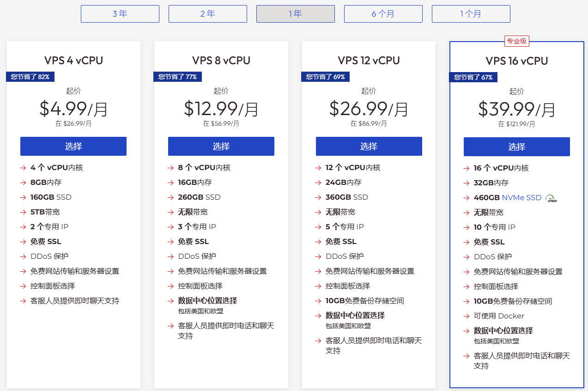Click 选择 for the VPS 12 vCPU plan
588x391 pixels.
tap(368, 146)
